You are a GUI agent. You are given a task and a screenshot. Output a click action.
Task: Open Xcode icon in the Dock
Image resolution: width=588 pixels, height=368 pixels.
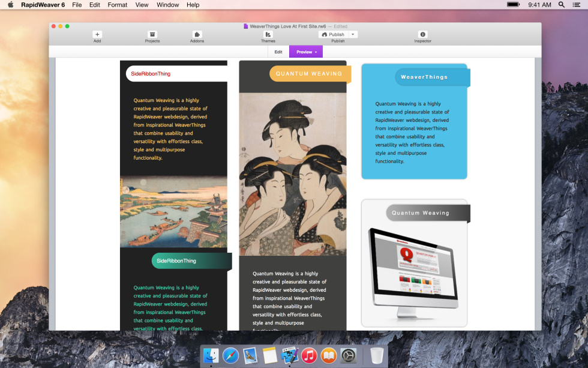pyautogui.click(x=289, y=355)
